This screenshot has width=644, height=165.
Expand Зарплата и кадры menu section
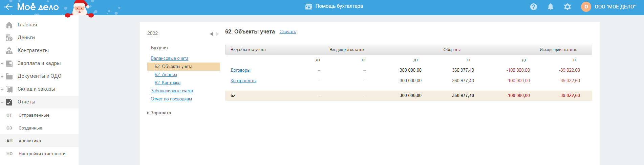pos(2,64)
